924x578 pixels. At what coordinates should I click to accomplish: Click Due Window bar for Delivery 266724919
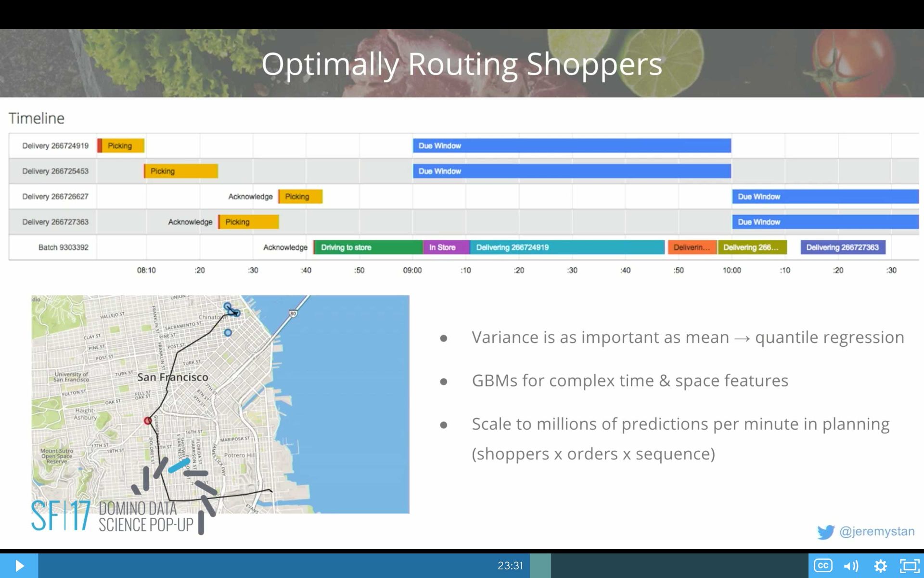pos(572,145)
